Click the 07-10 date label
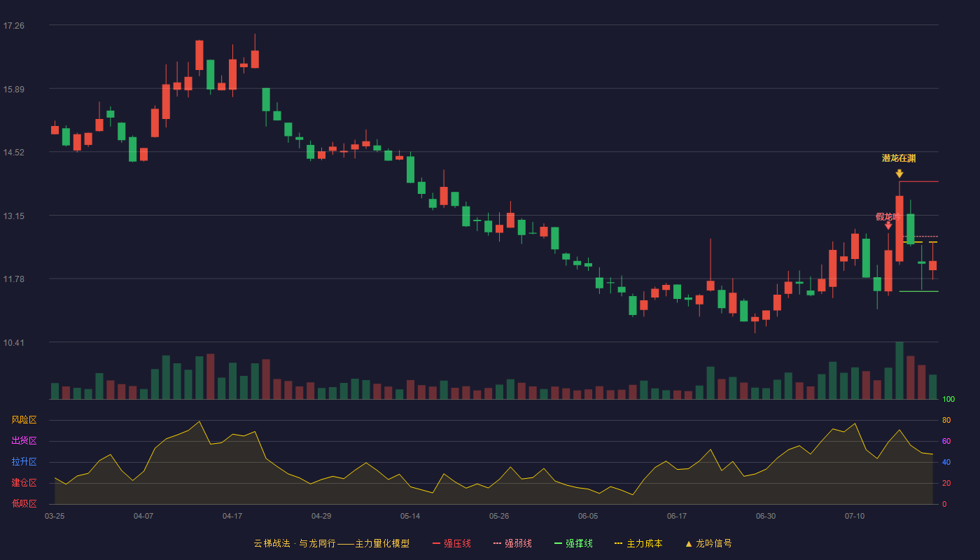This screenshot has width=980, height=560. 855,516
